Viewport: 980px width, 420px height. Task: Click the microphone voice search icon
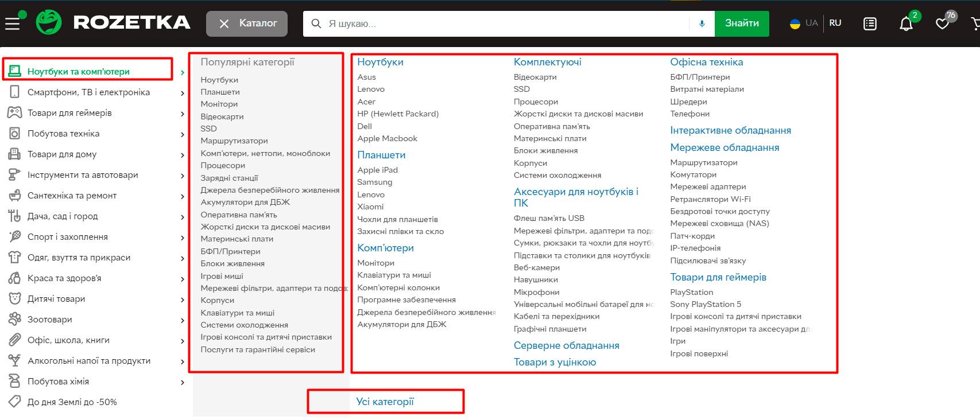[x=702, y=24]
